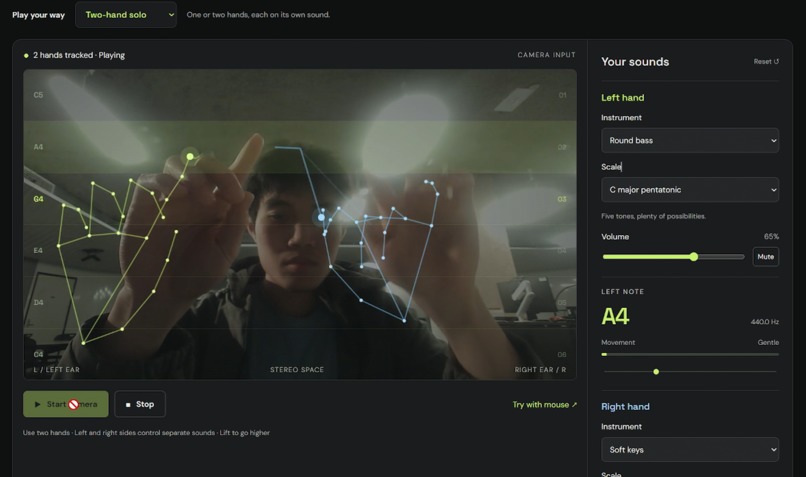Image resolution: width=806 pixels, height=477 pixels.
Task: Click the D4 note label in the camera view
Action: 39,302
